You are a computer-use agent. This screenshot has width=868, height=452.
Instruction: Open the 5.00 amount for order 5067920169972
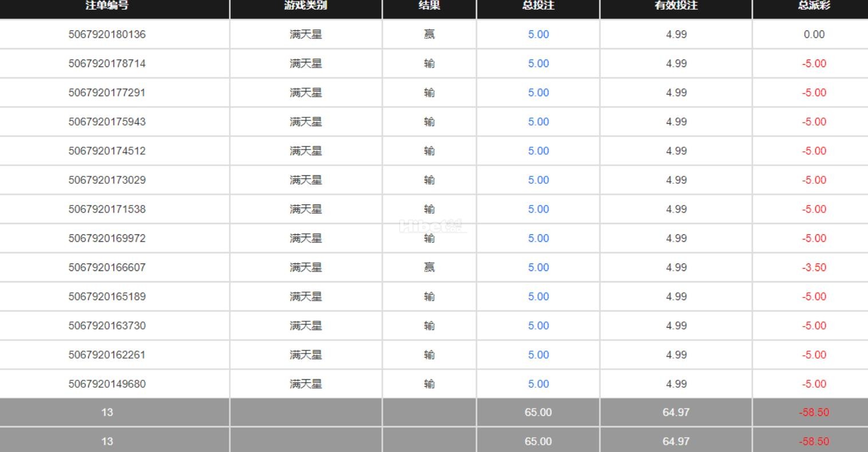coord(538,238)
